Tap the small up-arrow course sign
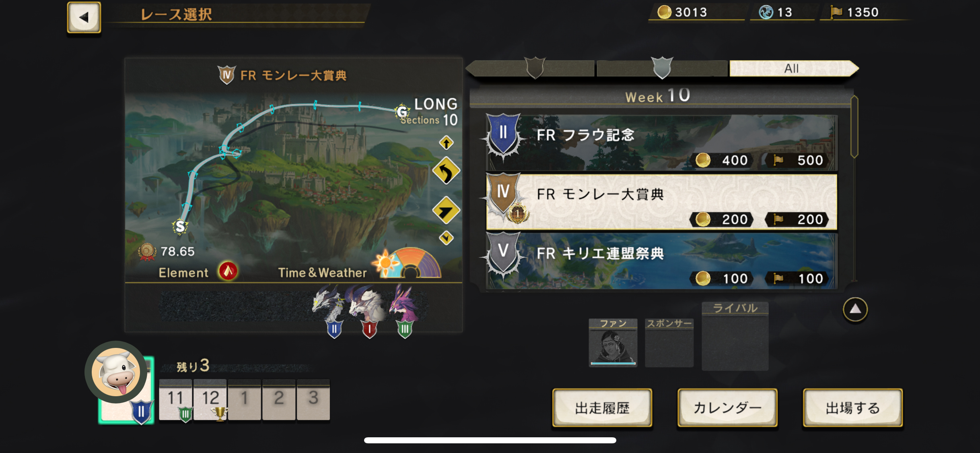 [446, 143]
